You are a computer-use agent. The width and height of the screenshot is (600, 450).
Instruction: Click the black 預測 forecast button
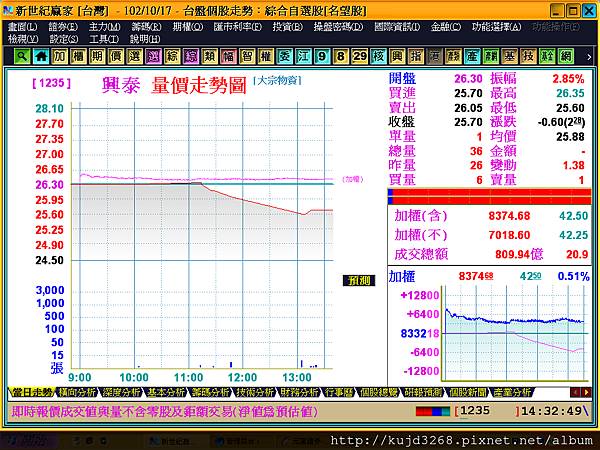tap(359, 280)
